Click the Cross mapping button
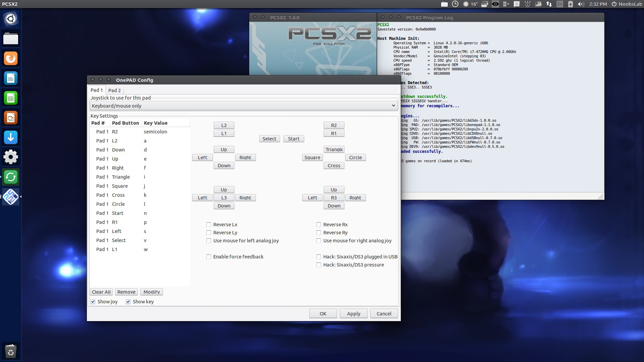Viewport: 644px width, 362px height. click(334, 166)
